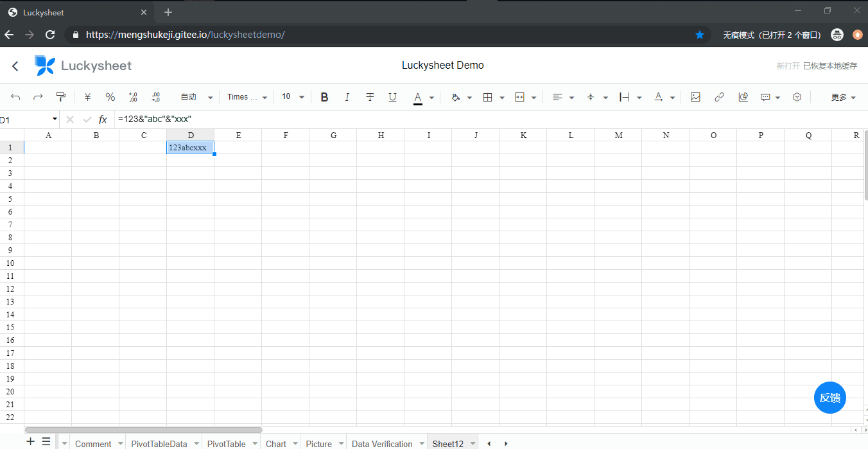Apply currency yen format
Viewport: 868px width, 449px height.
(x=88, y=97)
